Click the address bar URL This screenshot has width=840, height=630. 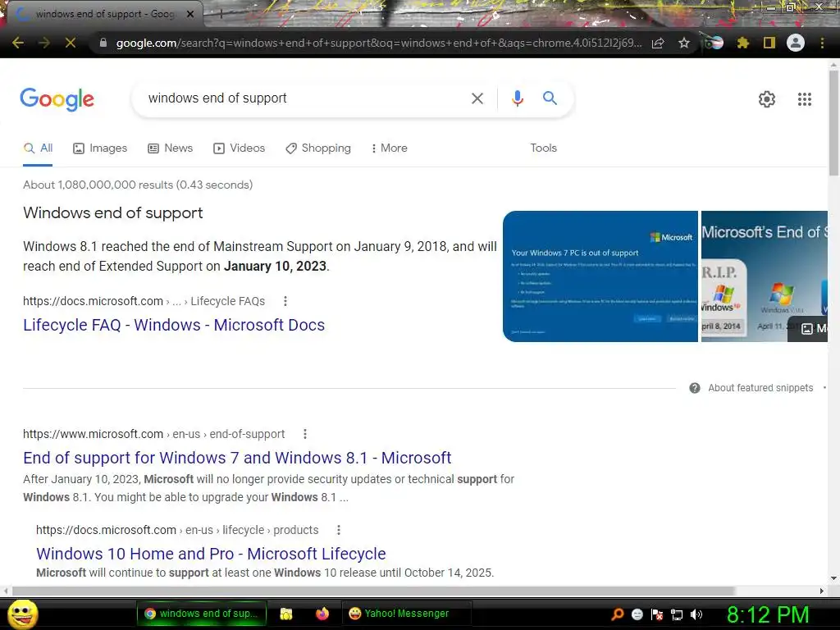(378, 43)
